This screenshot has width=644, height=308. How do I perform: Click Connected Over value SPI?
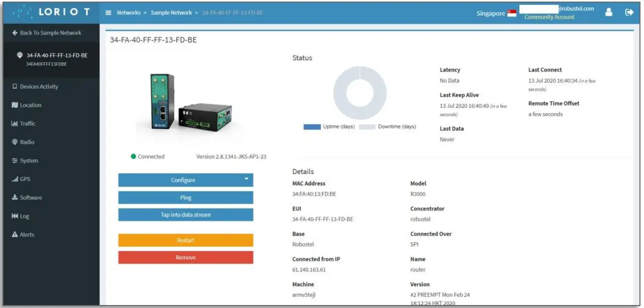[x=415, y=245]
